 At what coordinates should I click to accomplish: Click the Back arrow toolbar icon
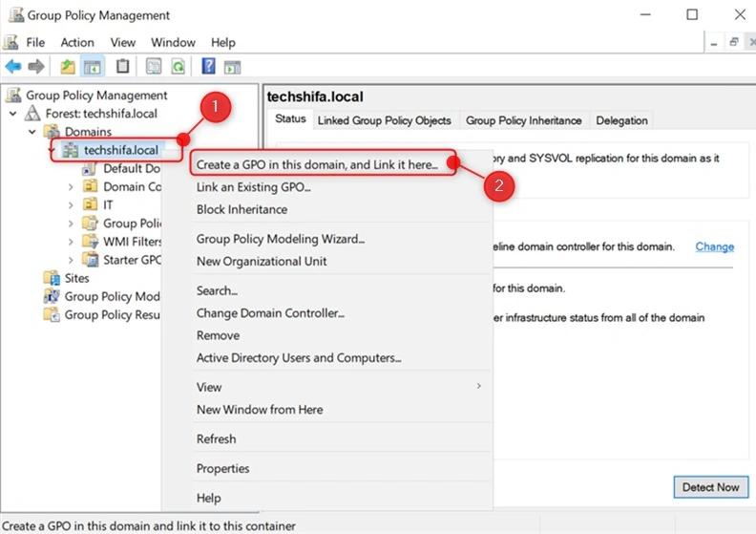pos(13,66)
